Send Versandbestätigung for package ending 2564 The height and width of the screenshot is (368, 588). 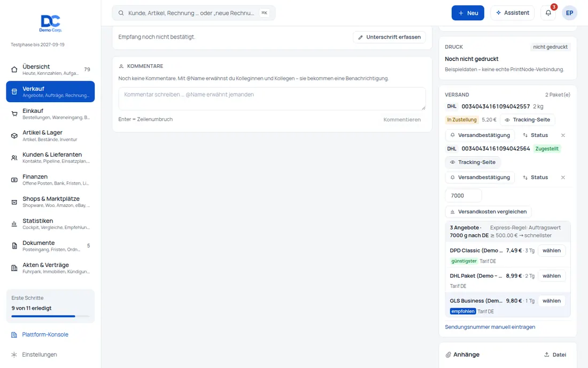(480, 178)
